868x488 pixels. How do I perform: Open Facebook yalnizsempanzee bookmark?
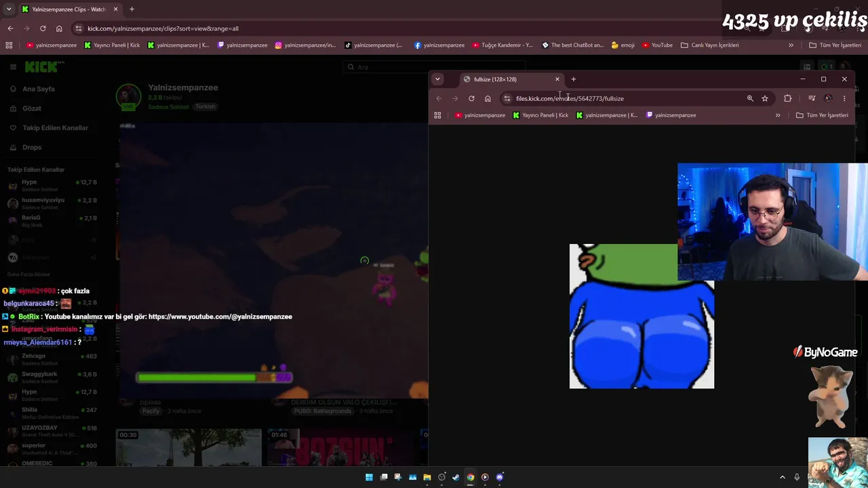click(x=439, y=45)
